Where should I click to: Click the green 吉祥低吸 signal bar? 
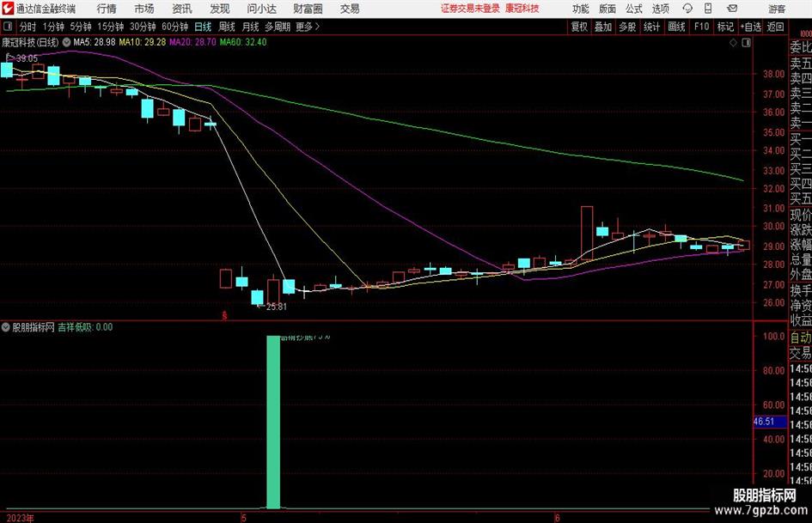click(273, 422)
